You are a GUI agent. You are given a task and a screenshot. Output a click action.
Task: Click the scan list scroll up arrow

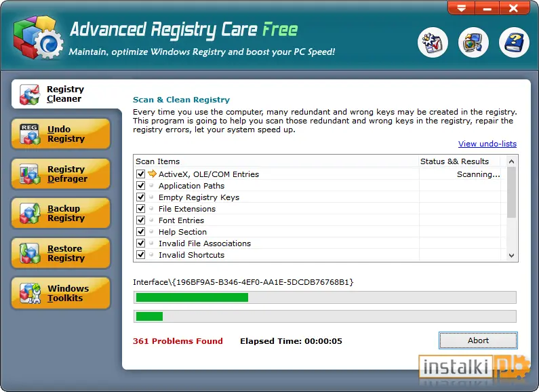tap(511, 161)
